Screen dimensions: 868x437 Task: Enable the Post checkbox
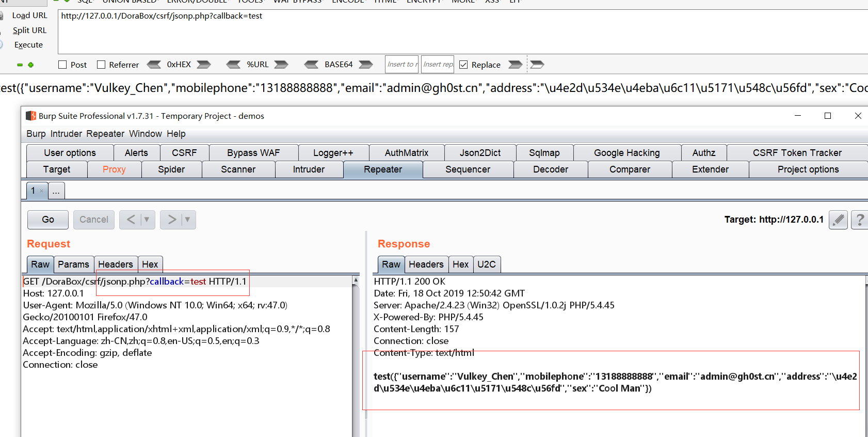(63, 65)
